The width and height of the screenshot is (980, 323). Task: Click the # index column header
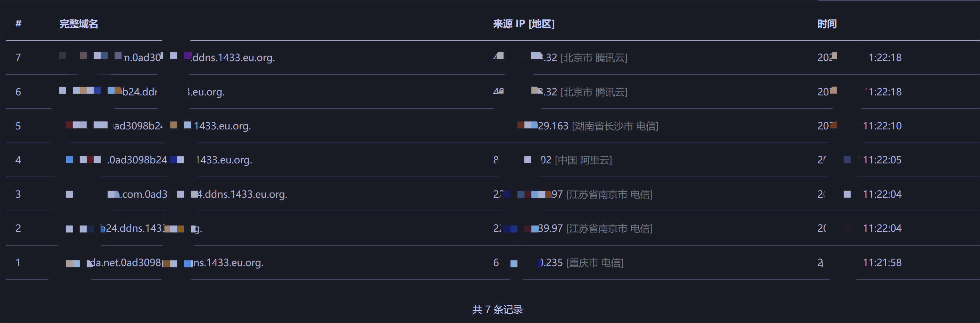point(18,24)
